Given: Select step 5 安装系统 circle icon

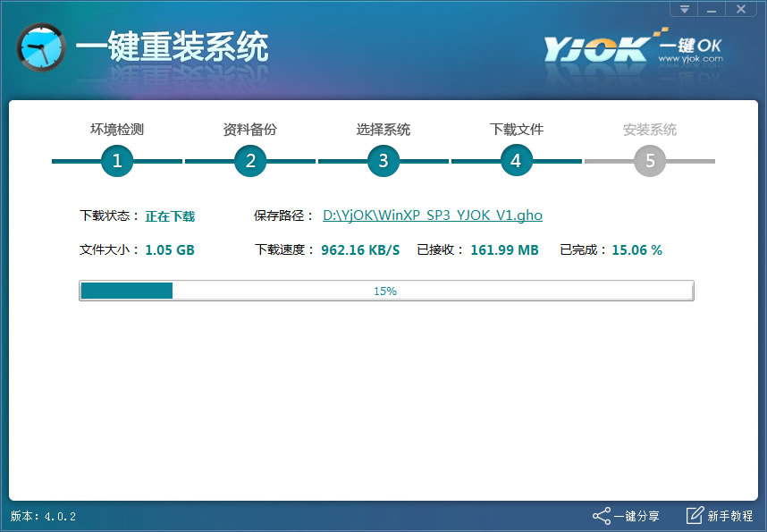Looking at the screenshot, I should tap(649, 161).
